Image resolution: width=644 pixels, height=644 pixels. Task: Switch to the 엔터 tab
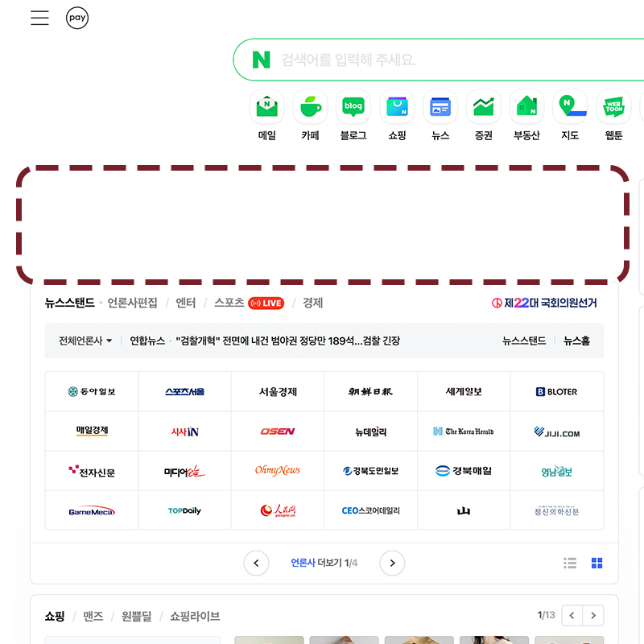pos(186,303)
